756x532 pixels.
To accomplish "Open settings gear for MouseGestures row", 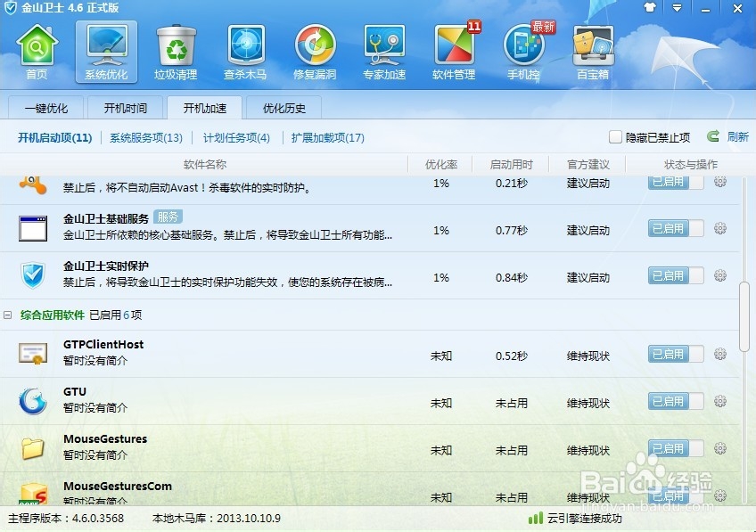I will pyautogui.click(x=720, y=448).
